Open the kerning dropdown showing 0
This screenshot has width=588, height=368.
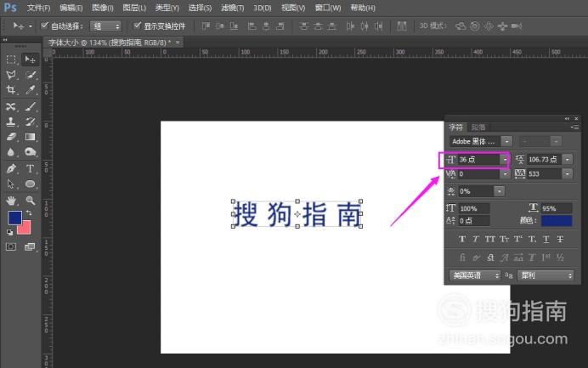click(505, 174)
